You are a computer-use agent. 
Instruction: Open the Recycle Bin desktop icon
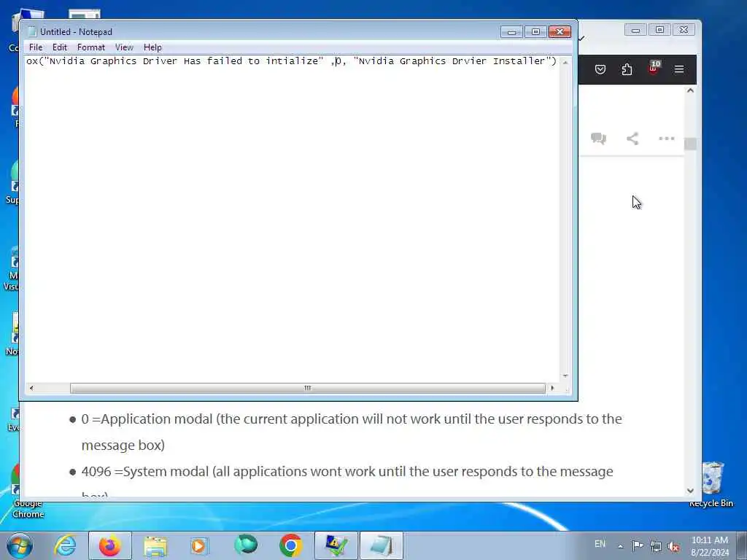(712, 485)
